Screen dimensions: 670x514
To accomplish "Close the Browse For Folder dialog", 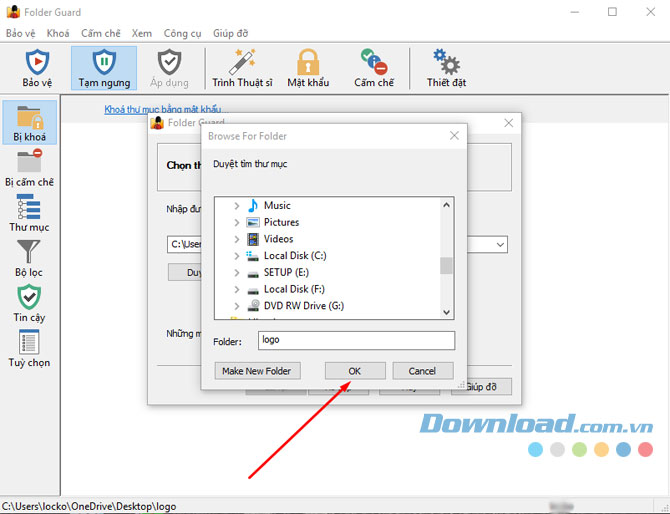I will click(x=454, y=136).
